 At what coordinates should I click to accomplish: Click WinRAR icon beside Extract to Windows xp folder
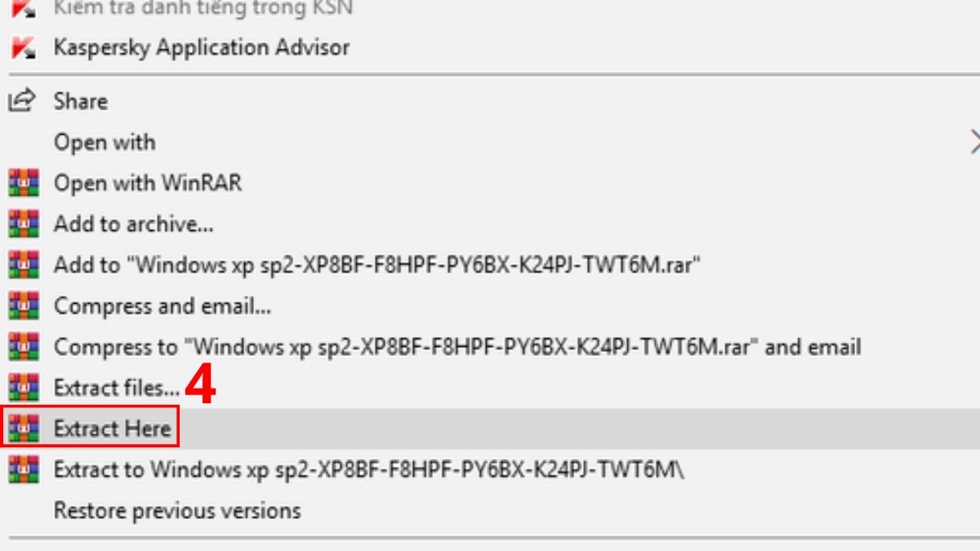click(x=24, y=470)
